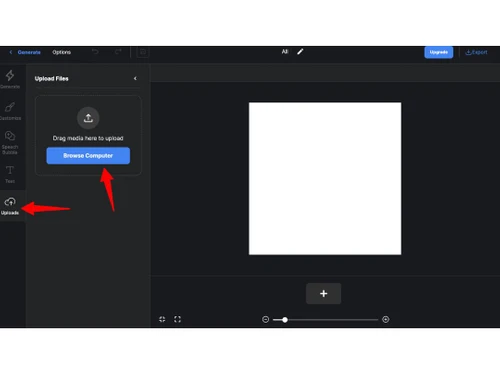Add a new page with plus button
This screenshot has width=500, height=375.
click(x=323, y=294)
